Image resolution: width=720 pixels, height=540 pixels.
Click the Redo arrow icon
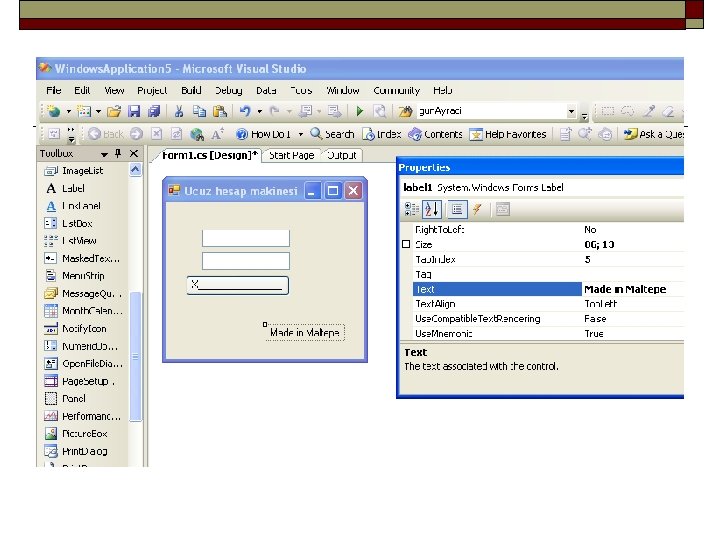tap(275, 111)
